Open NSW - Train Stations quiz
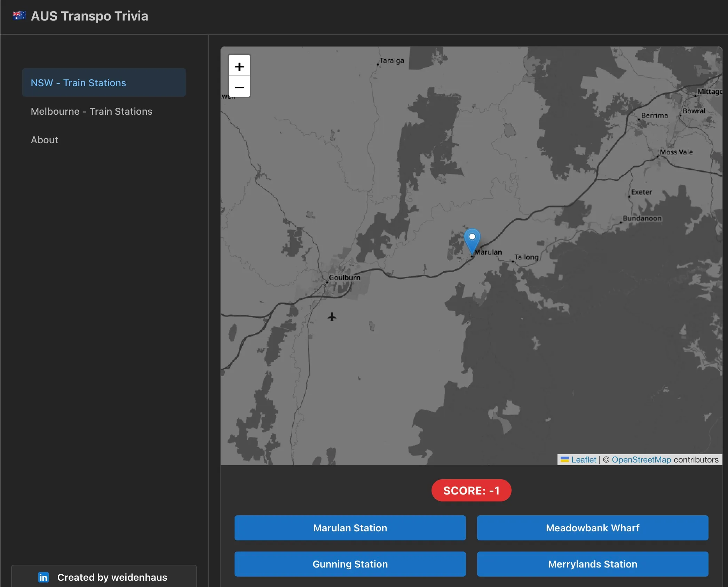 tap(104, 83)
